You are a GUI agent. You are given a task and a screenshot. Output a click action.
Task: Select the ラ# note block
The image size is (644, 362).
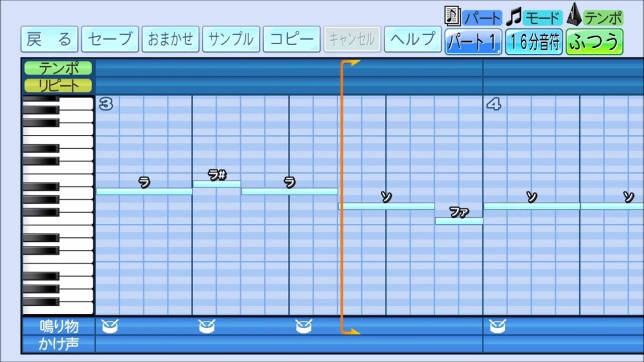click(217, 184)
